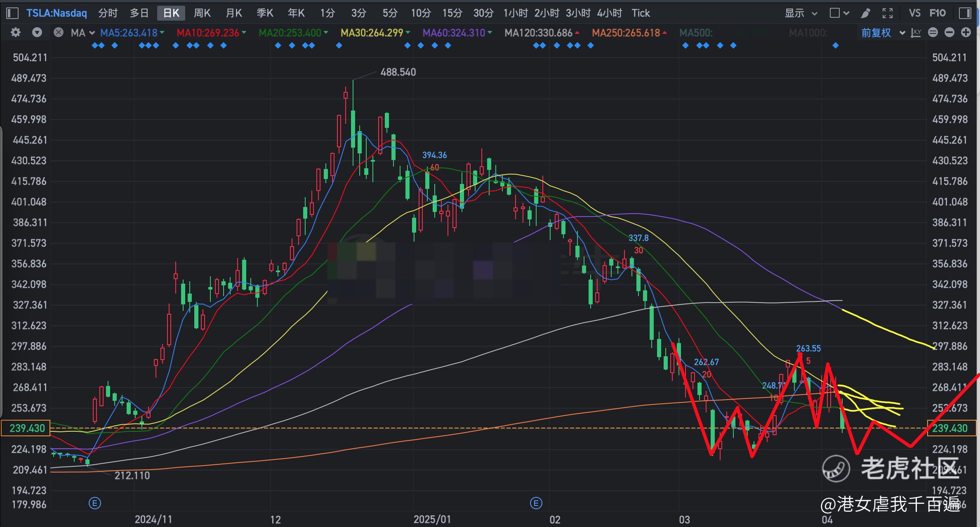Click the dimmed MA1000 legend label
Image resolution: width=980 pixels, height=527 pixels.
808,33
